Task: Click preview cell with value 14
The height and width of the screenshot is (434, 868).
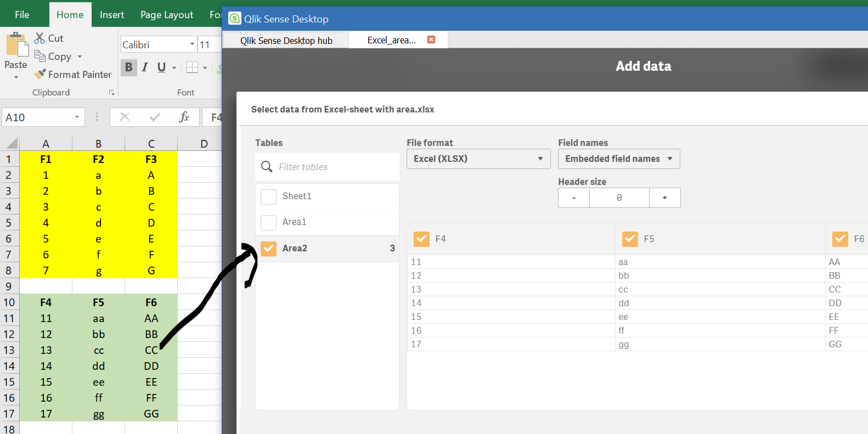Action: point(511,303)
